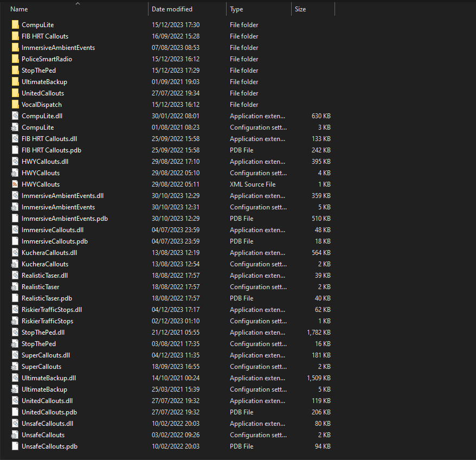Select the FIB HRT Callouts.pdb file icon
Image resolution: width=476 pixels, height=460 pixels.
pos(15,150)
